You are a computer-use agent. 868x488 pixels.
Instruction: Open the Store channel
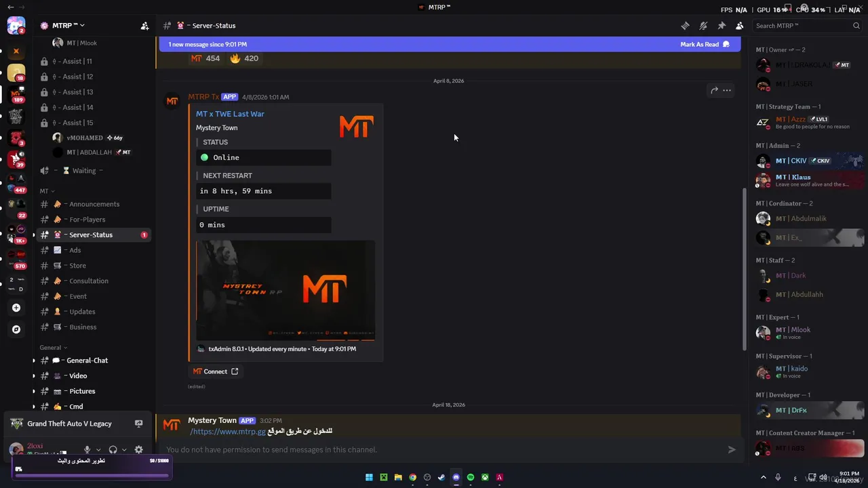94,266
